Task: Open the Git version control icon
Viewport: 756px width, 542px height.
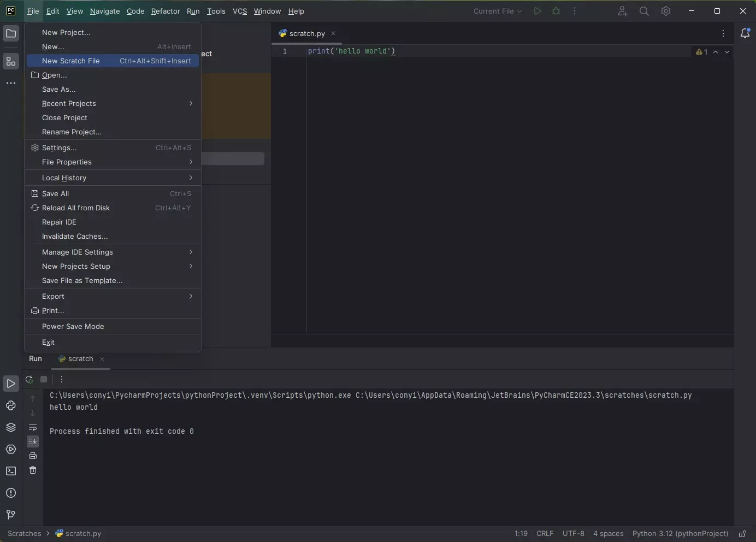Action: tap(11, 515)
